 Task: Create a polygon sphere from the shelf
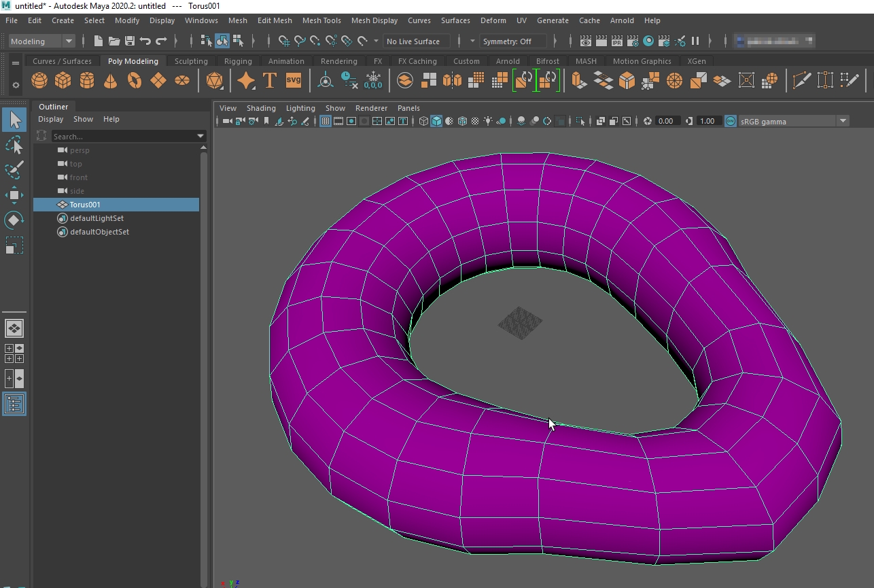tap(39, 81)
